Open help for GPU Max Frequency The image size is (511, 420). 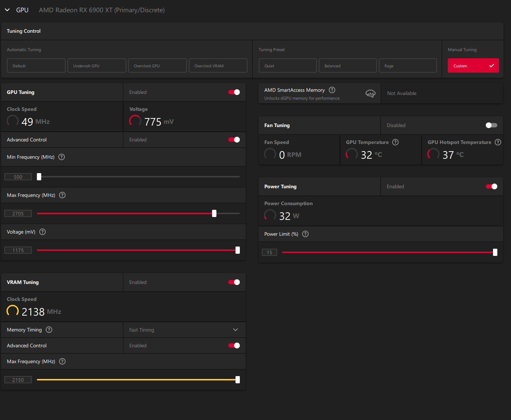coord(62,195)
